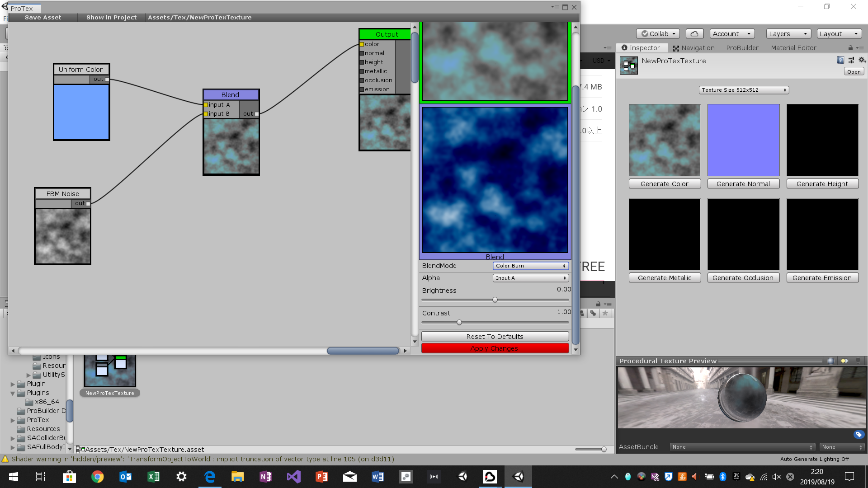868x488 pixels.
Task: Click the input B port on Blend node
Action: (x=206, y=114)
